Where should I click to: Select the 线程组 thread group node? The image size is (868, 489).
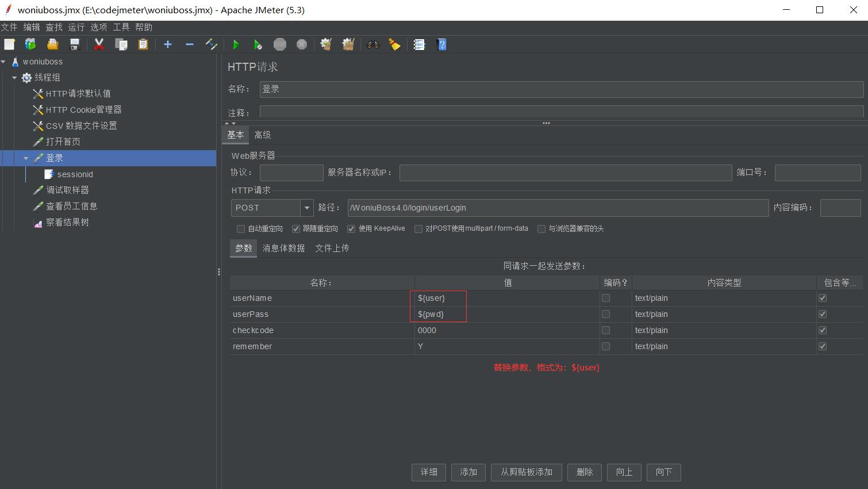[47, 77]
